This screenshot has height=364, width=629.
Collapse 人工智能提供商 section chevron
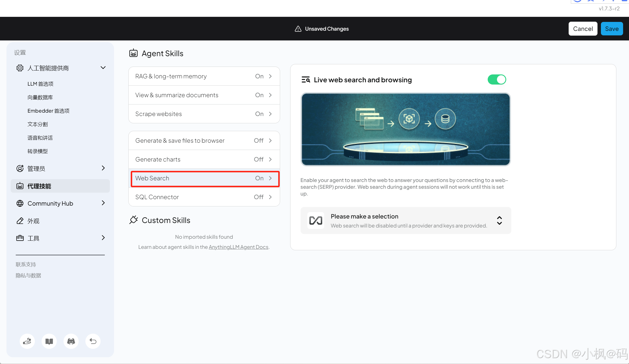[103, 68]
